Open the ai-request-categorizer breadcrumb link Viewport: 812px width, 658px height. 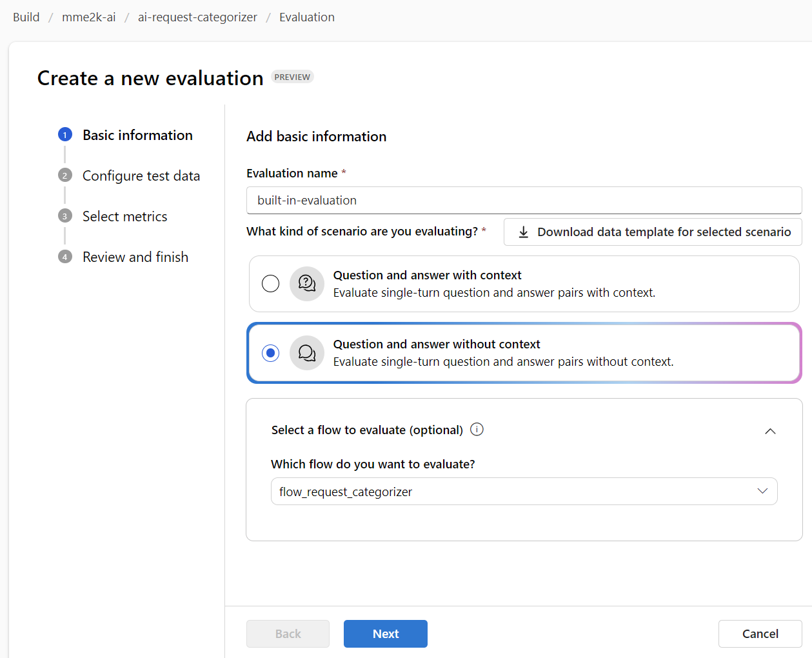(x=197, y=17)
